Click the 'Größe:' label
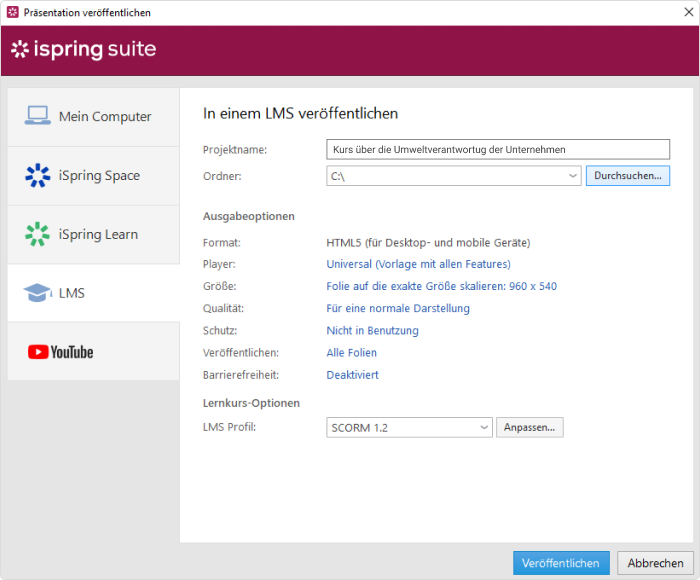The height and width of the screenshot is (580, 700). point(220,286)
